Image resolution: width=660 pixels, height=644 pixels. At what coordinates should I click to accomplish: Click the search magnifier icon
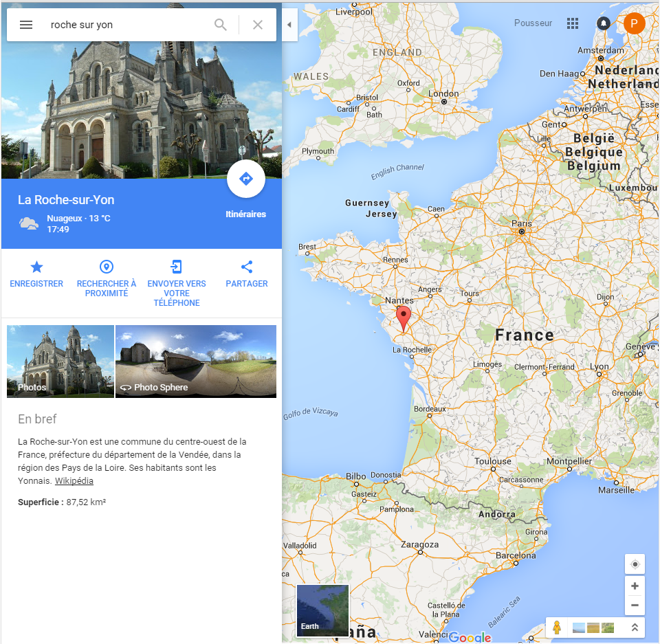click(221, 25)
